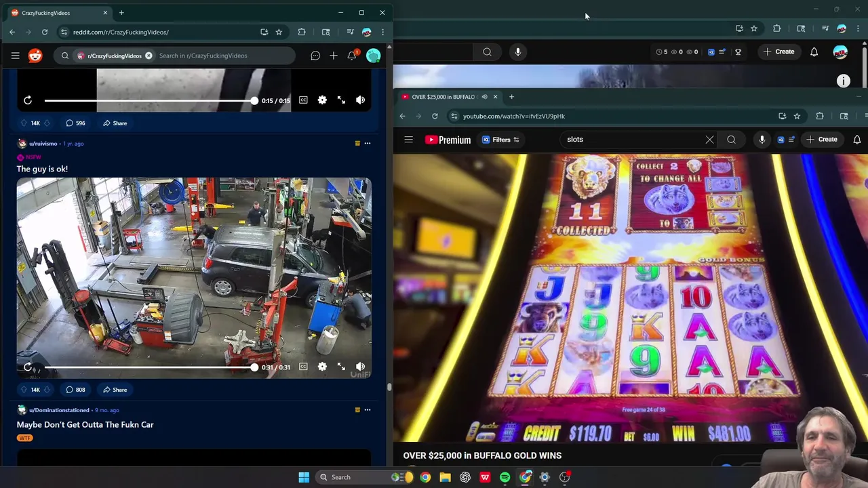Open Spotify from the taskbar
Image resolution: width=868 pixels, height=488 pixels.
click(505, 477)
